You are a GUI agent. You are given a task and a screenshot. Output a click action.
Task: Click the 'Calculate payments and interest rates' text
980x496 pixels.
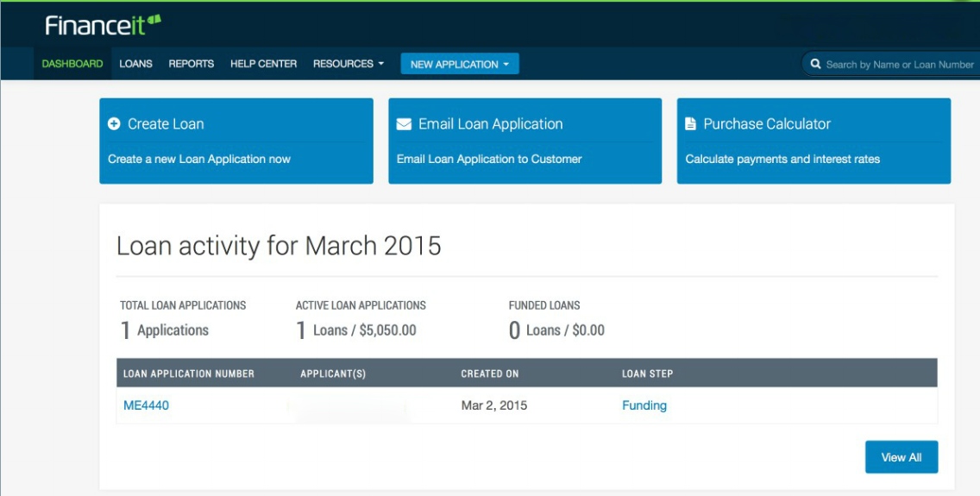(782, 160)
